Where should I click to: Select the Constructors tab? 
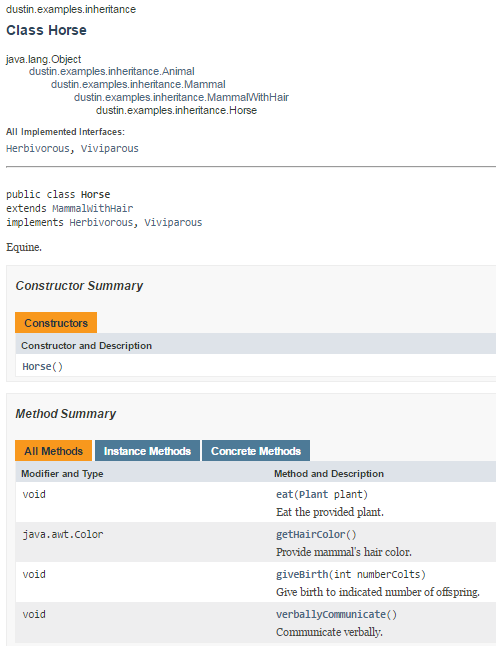pos(56,323)
